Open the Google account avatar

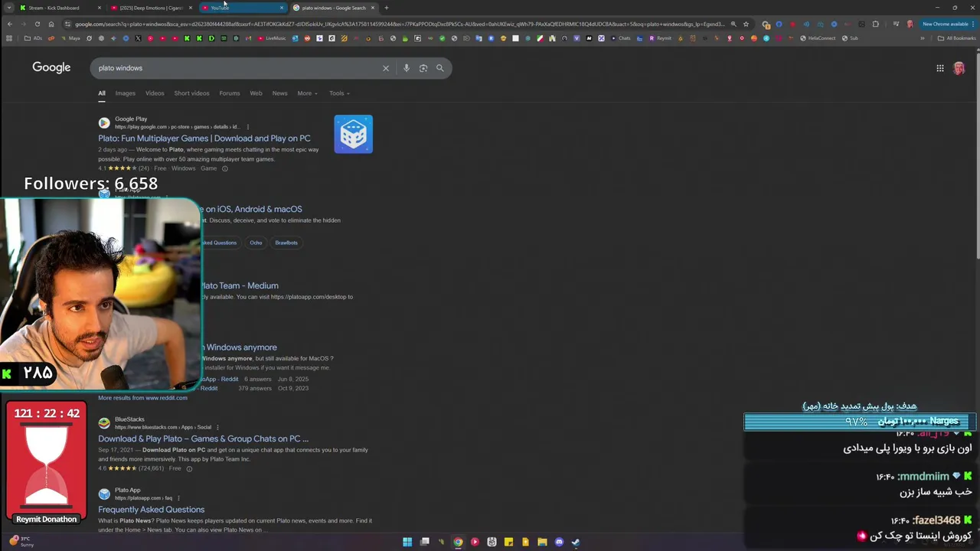click(x=959, y=68)
